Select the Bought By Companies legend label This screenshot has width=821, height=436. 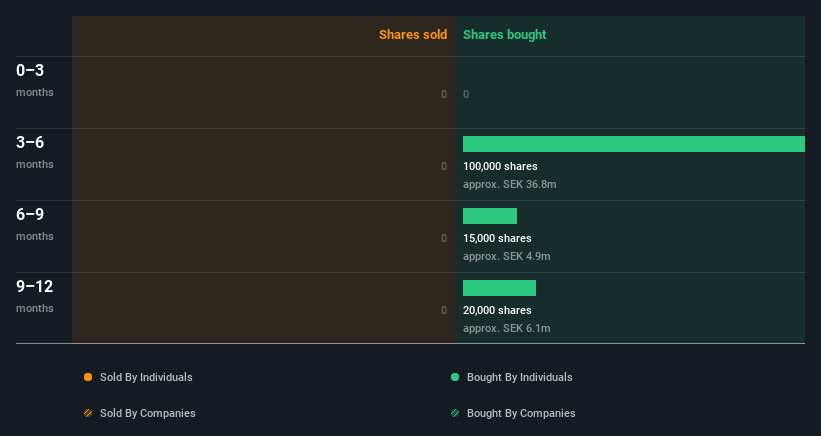(x=521, y=413)
